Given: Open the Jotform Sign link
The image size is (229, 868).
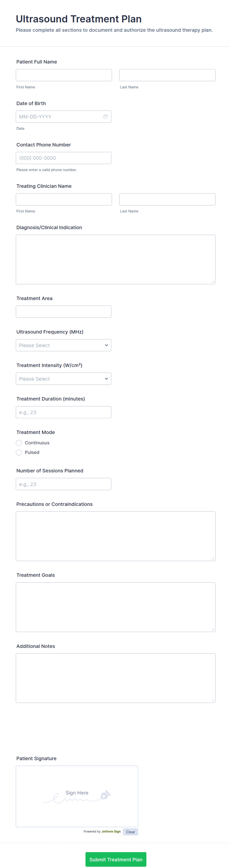Looking at the screenshot, I should 111,832.
